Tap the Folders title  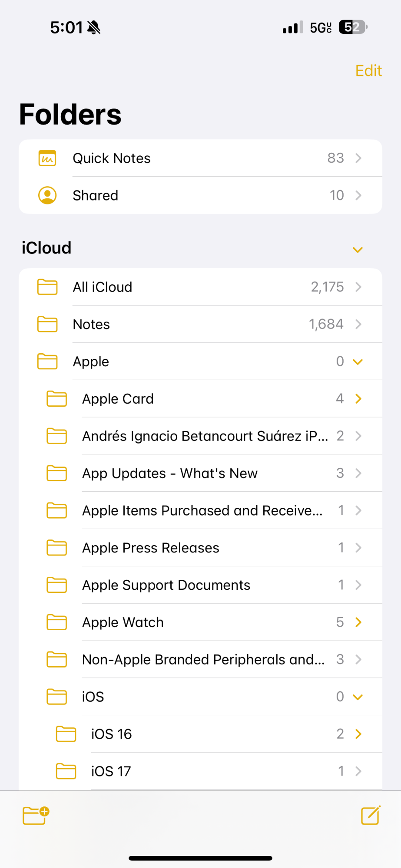pyautogui.click(x=70, y=115)
